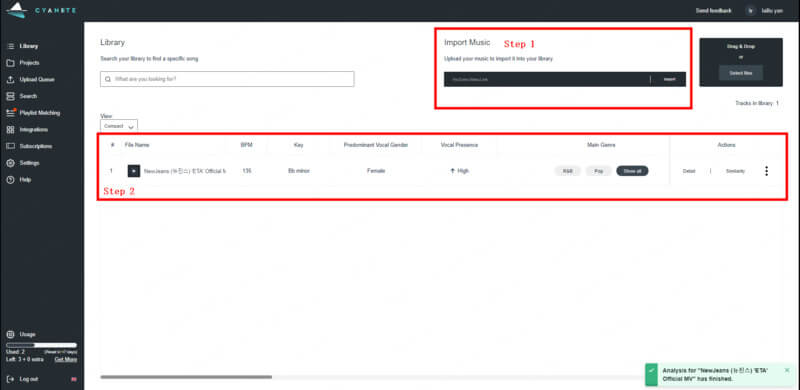
Task: Click the Eb minor key value
Action: click(x=298, y=171)
